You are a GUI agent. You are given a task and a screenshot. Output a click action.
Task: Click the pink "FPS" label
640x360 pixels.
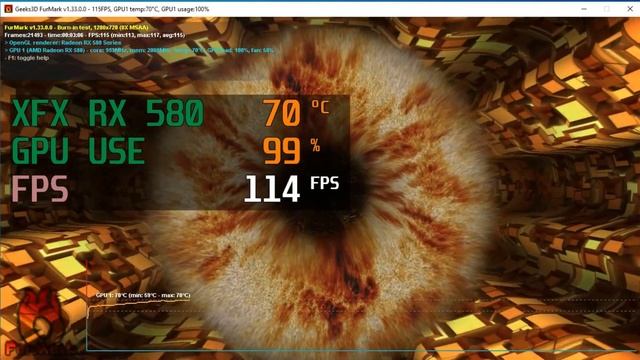(40, 189)
